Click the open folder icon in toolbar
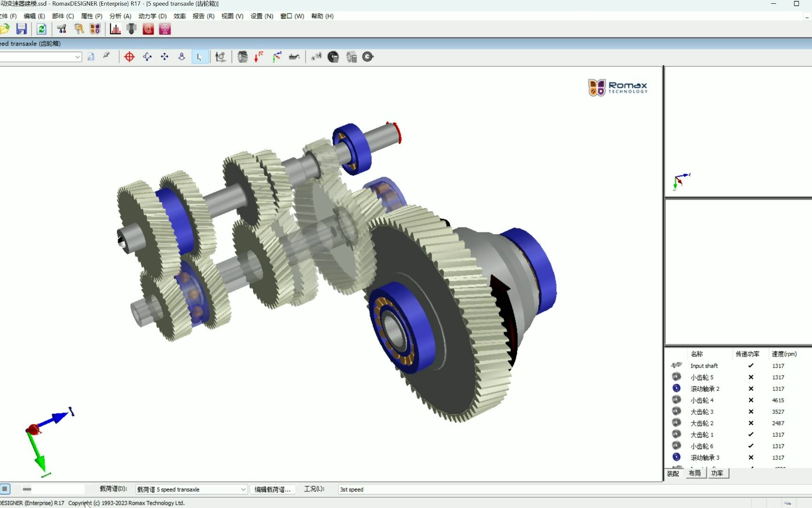 tap(4, 29)
